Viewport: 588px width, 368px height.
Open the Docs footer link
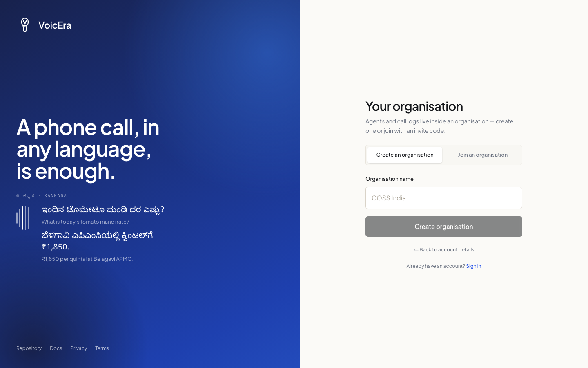[56, 348]
